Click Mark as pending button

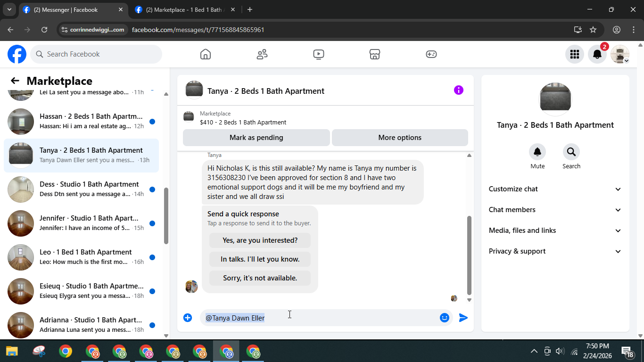click(x=256, y=138)
